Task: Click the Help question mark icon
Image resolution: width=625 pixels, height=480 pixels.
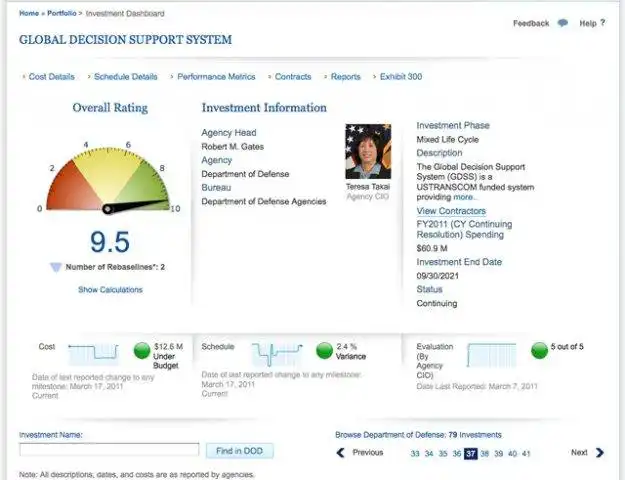Action: pyautogui.click(x=603, y=23)
